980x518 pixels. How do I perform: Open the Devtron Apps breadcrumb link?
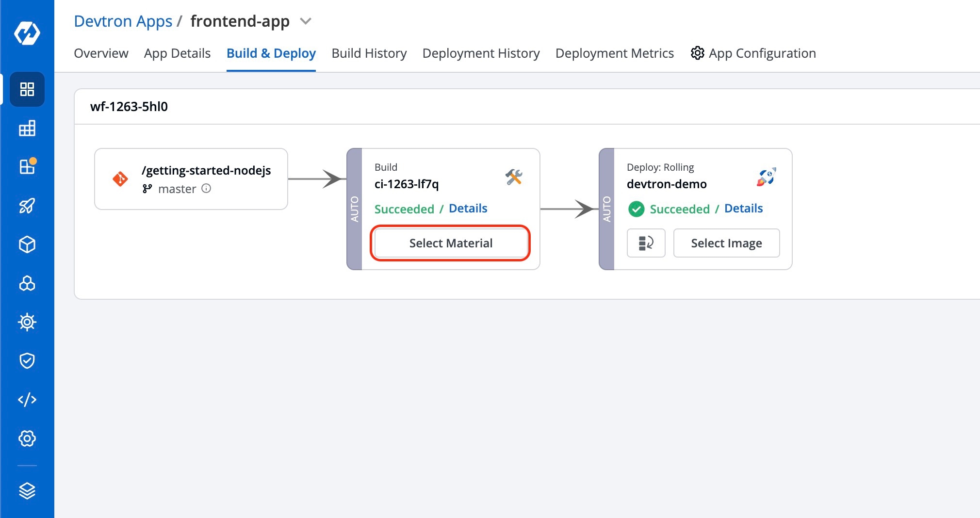123,21
